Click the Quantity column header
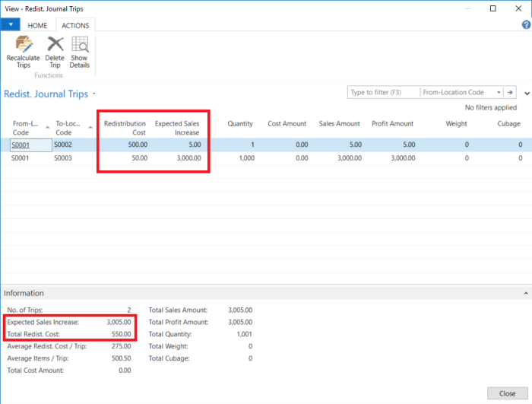Screen dimensions: 532x404 pyautogui.click(x=239, y=124)
